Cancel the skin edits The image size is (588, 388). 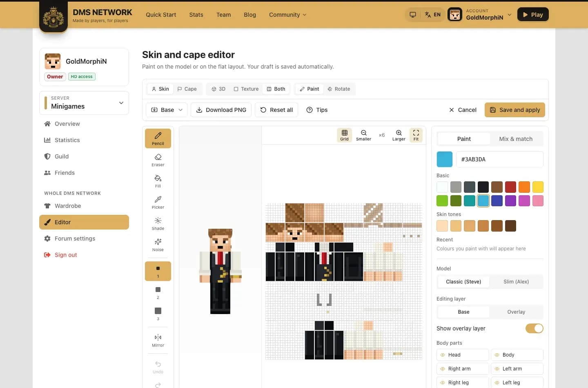click(463, 110)
